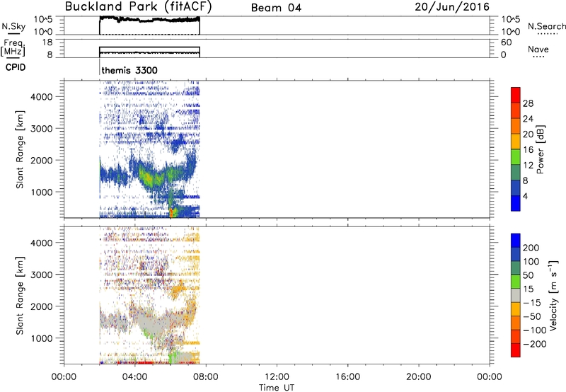566x392 pixels.
Task: Click the 60 tick on Nave axis
Action: 507,42
